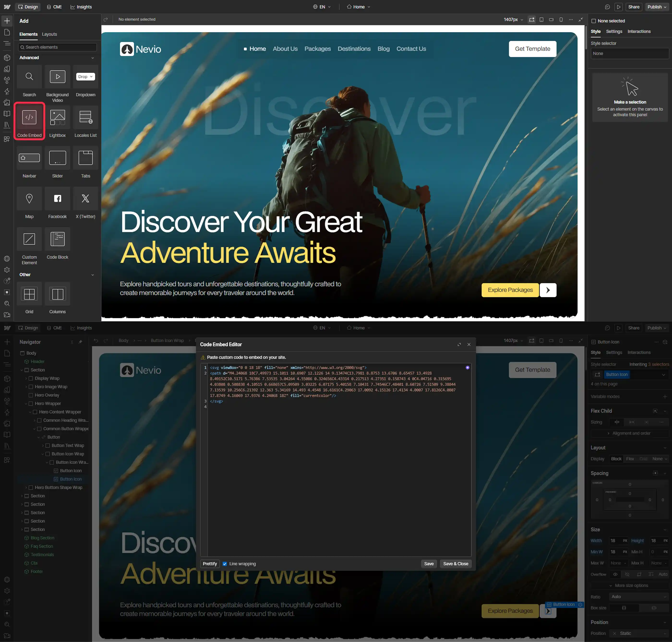Set Display to Flex in lower Style panel
The height and width of the screenshot is (642, 672).
click(630, 459)
